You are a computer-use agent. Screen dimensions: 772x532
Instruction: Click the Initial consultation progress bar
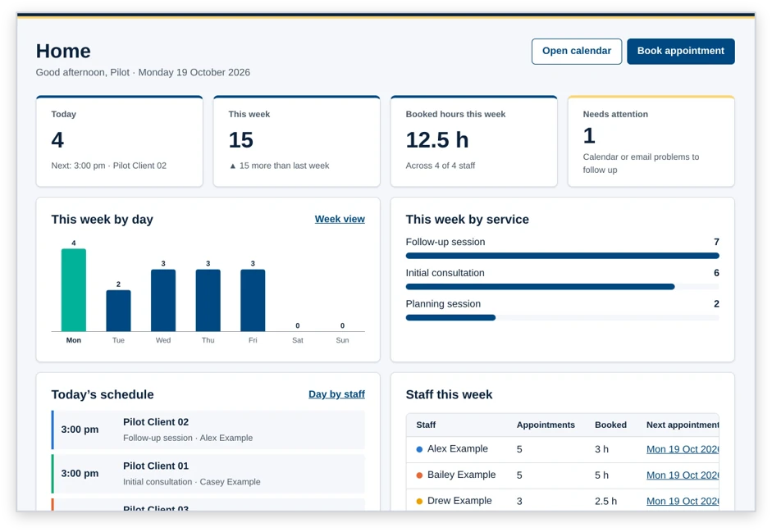pyautogui.click(x=562, y=287)
